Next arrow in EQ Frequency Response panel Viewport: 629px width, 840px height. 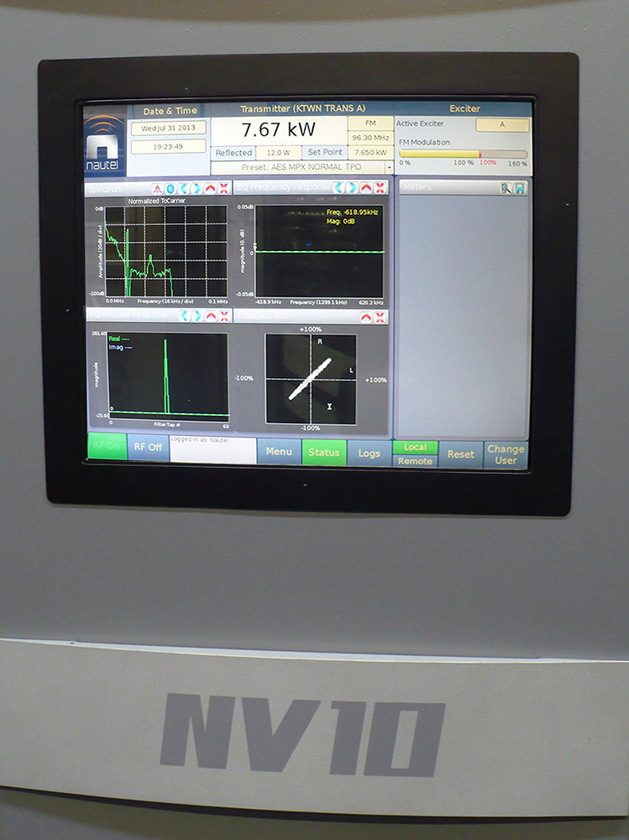pyautogui.click(x=353, y=187)
